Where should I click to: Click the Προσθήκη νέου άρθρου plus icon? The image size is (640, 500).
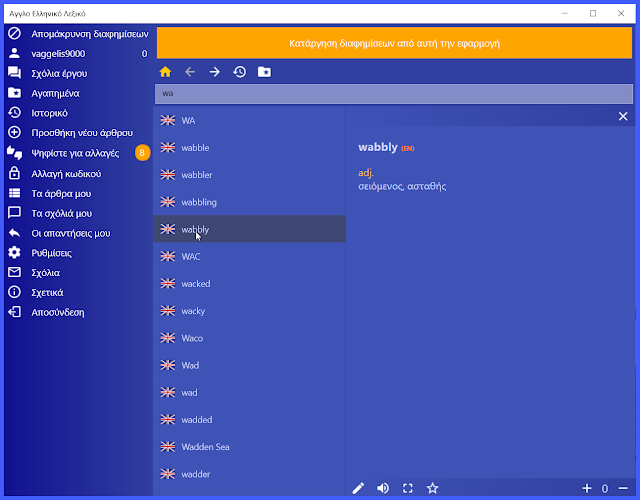[14, 132]
